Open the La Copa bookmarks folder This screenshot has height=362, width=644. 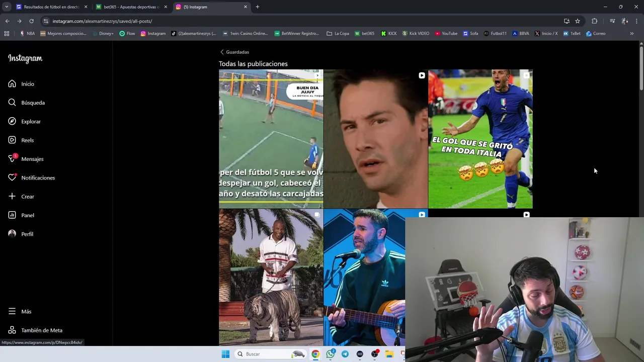pyautogui.click(x=338, y=34)
